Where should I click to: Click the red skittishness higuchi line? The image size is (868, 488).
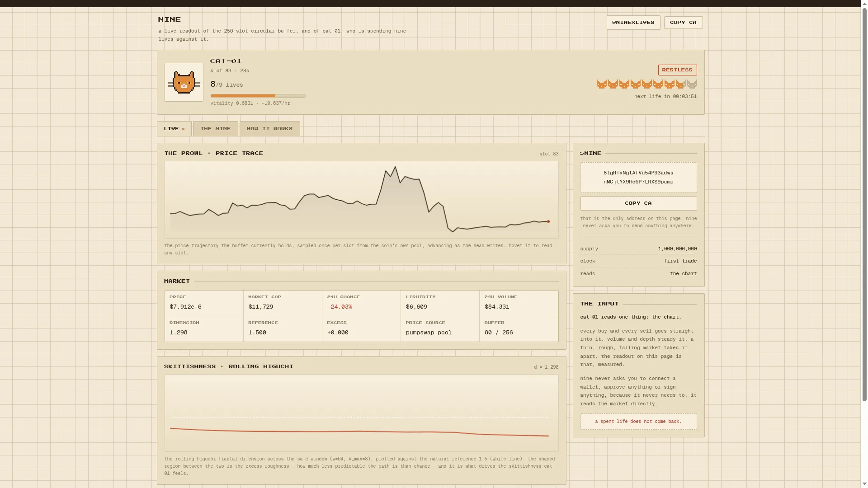pos(359,432)
